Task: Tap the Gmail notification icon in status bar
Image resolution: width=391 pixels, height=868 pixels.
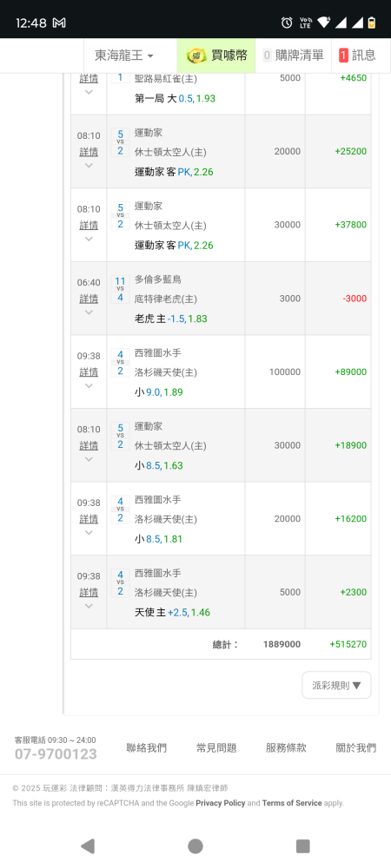Action: point(59,23)
